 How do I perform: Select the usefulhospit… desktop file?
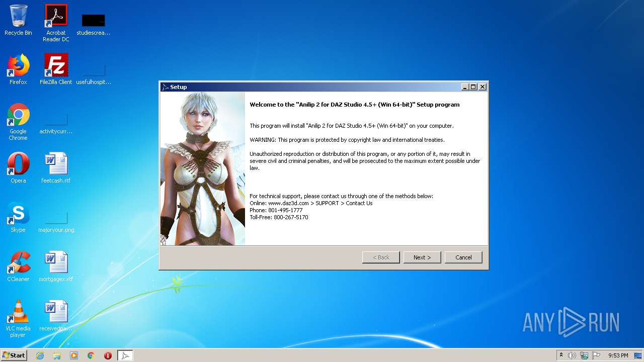(x=94, y=72)
